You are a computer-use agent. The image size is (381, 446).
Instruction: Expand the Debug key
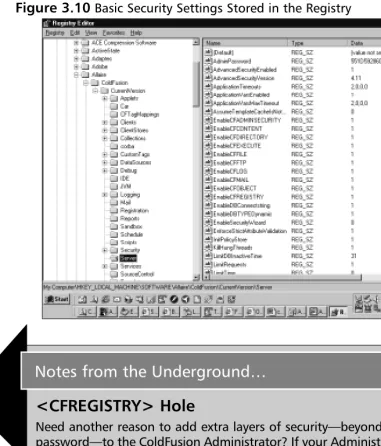pyautogui.click(x=105, y=170)
